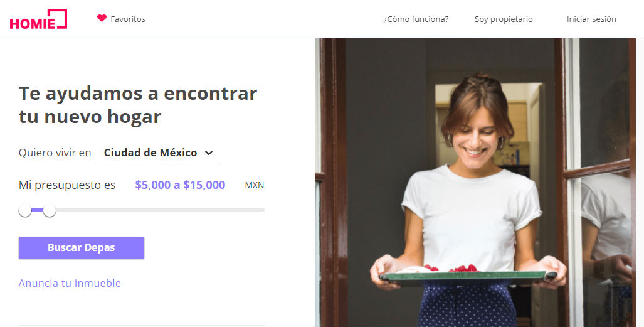The width and height of the screenshot is (644, 327).
Task: Click Iniciar sesión to log in
Action: tap(591, 19)
